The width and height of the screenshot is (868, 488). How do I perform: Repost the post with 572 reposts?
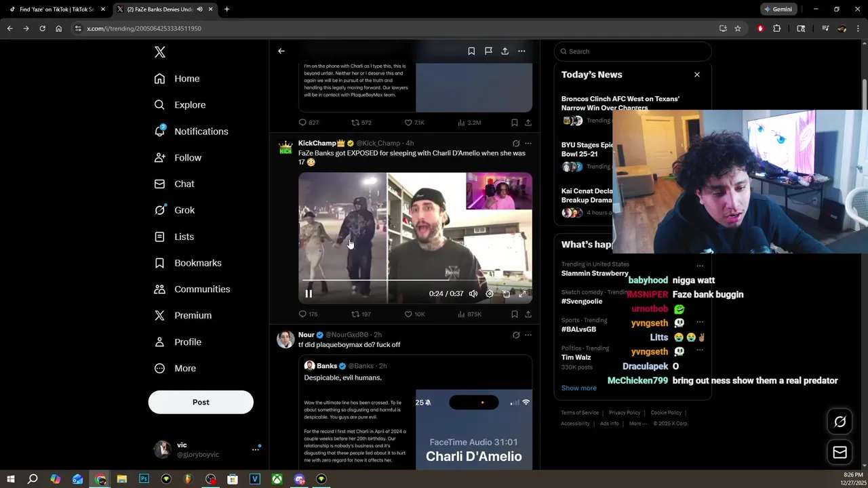361,123
